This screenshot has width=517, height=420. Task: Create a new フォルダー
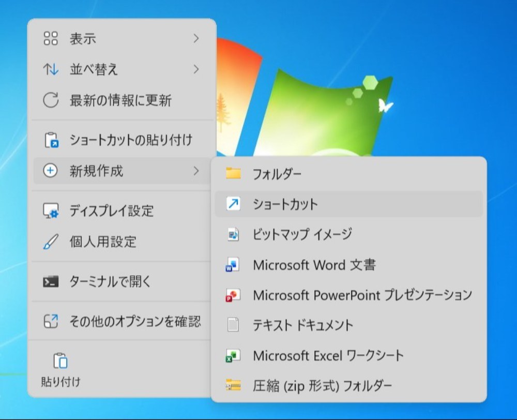point(349,174)
